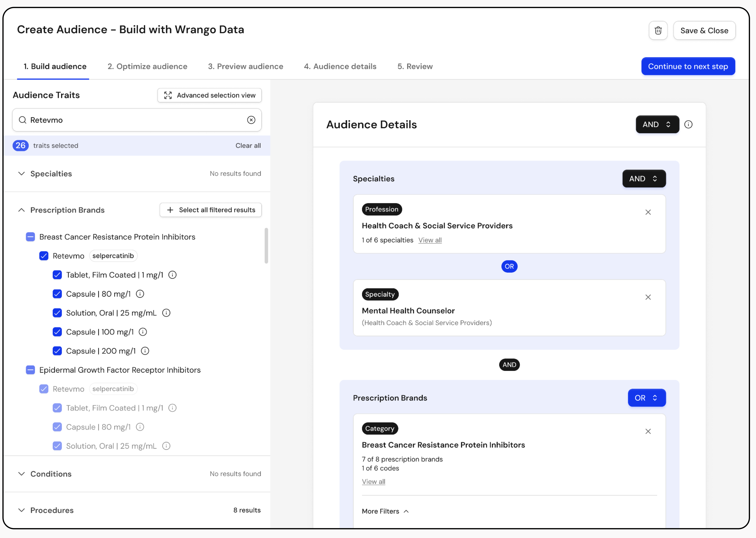Viewport: 756px width, 538px height.
Task: Clear the Retevmo search text
Action: click(251, 120)
